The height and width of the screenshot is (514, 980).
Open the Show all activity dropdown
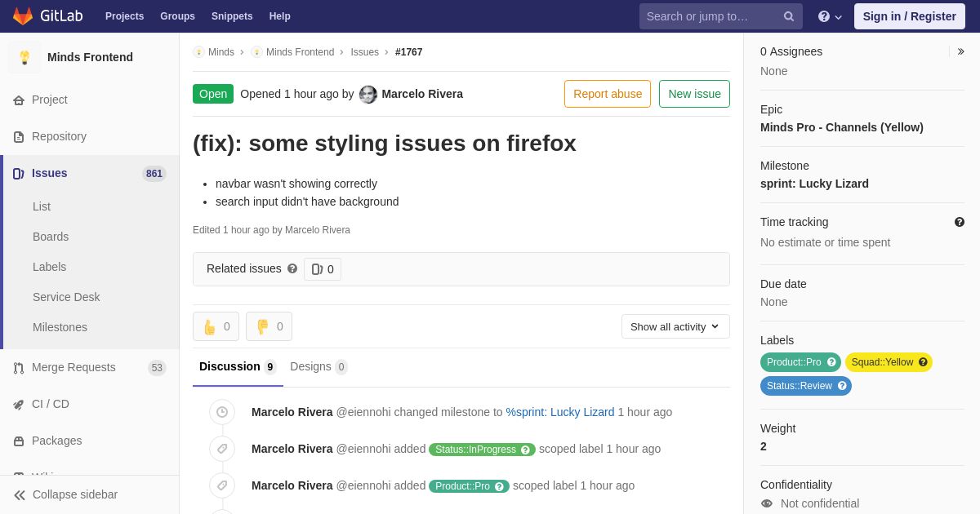coord(675,326)
